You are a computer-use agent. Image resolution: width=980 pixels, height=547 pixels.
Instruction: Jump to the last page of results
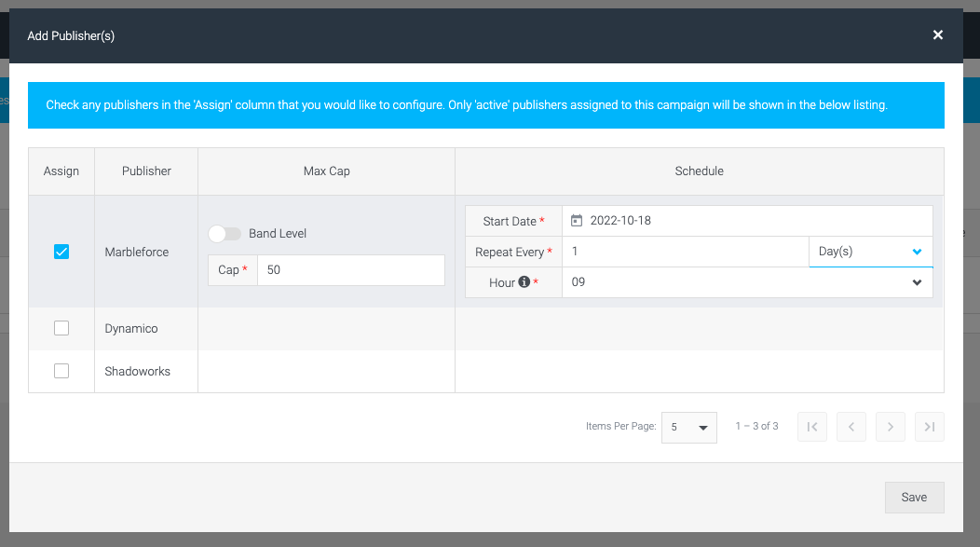(x=930, y=427)
